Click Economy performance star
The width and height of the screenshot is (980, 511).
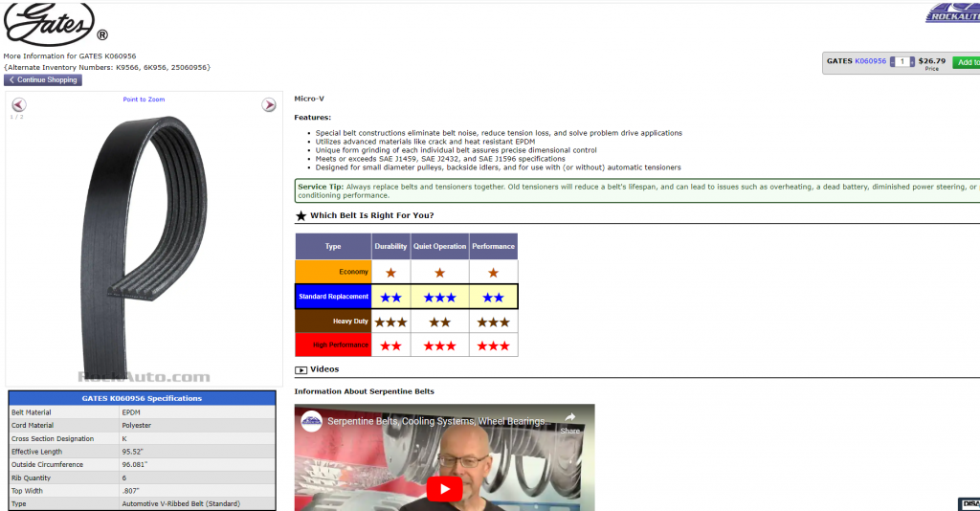[x=493, y=273]
